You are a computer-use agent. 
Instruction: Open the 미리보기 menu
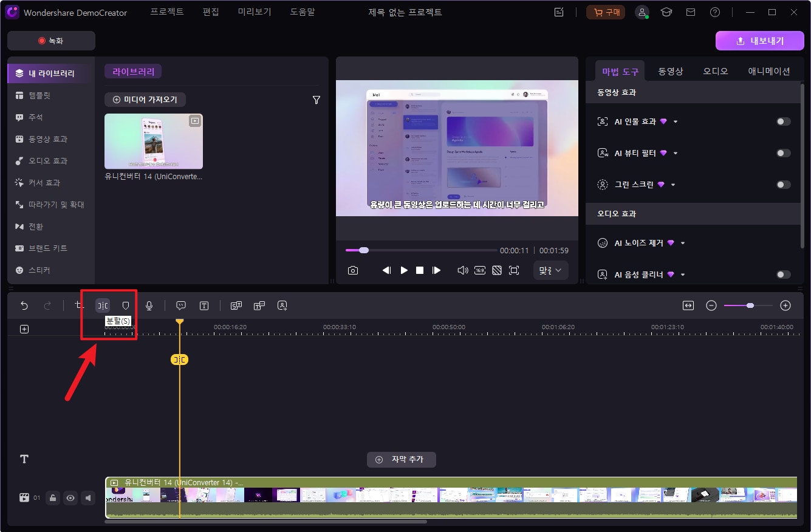click(x=255, y=12)
